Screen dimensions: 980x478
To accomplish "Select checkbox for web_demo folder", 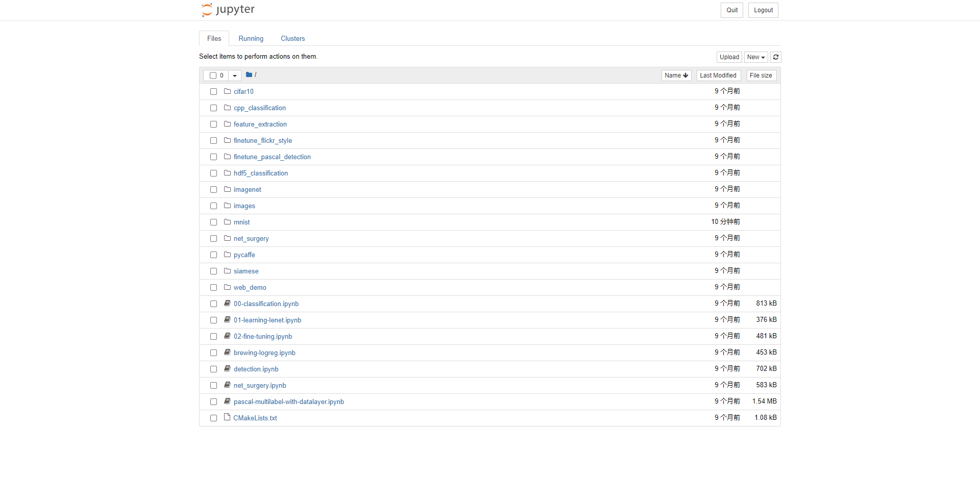I will [213, 288].
